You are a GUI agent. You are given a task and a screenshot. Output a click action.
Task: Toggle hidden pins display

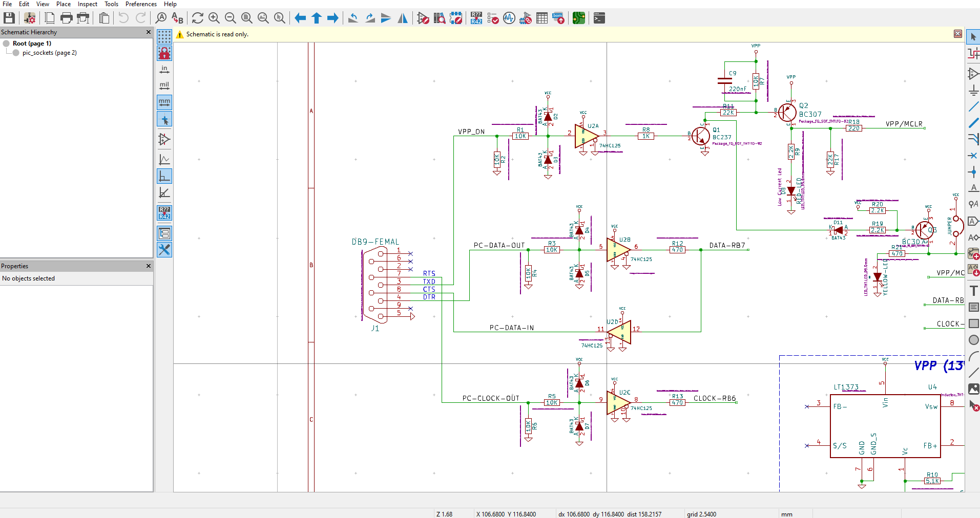point(164,139)
